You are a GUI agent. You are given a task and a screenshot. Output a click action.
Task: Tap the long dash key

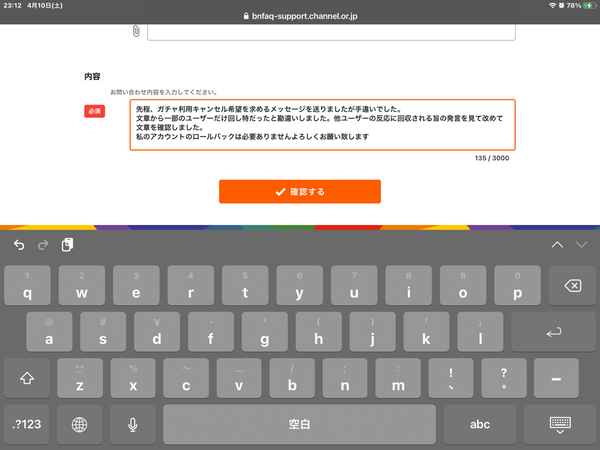click(x=556, y=378)
